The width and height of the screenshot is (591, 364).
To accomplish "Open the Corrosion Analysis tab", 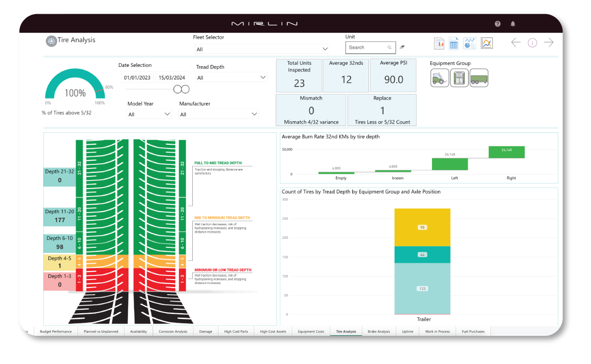I will coord(173,331).
